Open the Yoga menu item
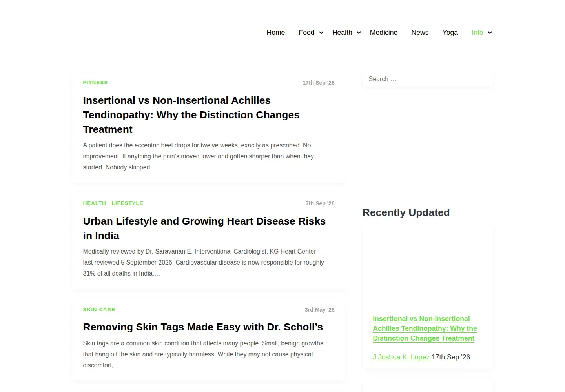 coord(450,33)
